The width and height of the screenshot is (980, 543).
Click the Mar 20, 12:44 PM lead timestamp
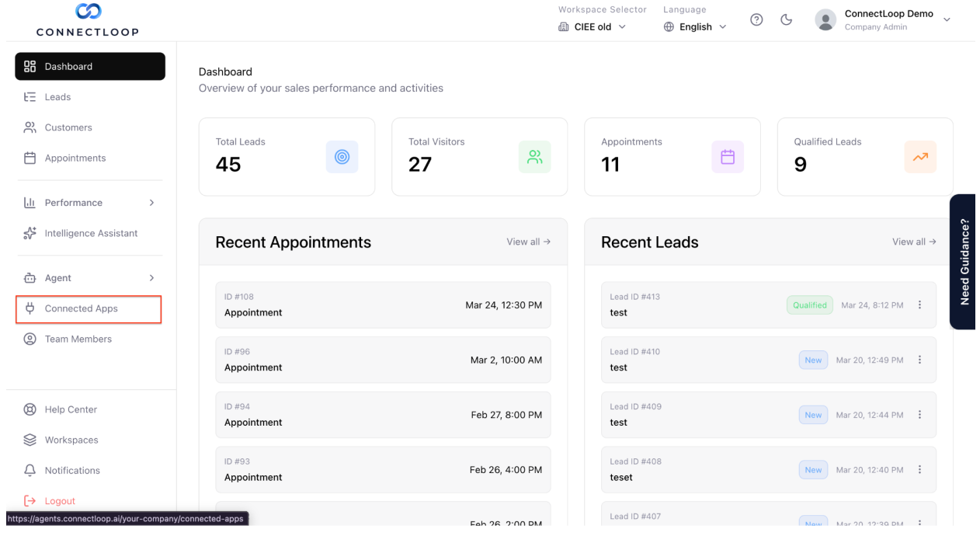870,415
